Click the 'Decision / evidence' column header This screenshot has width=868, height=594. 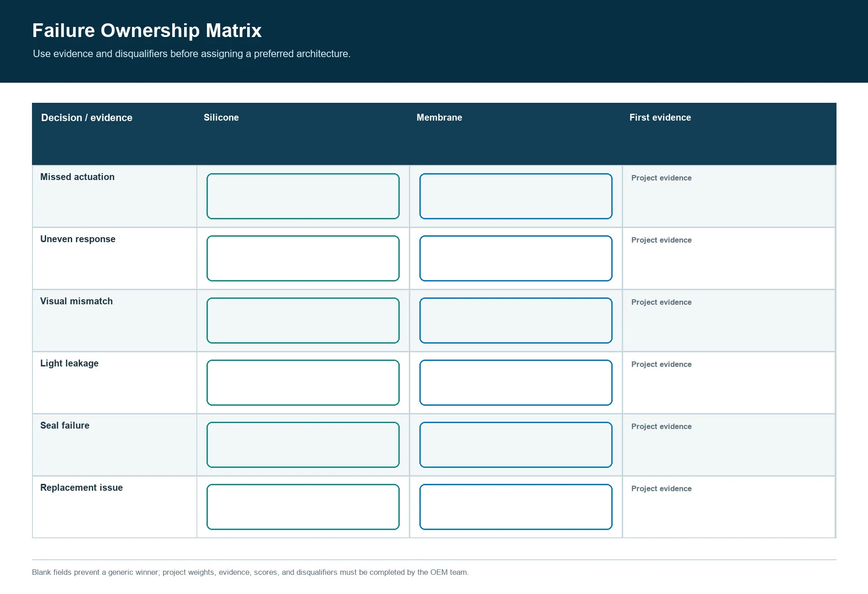point(87,117)
